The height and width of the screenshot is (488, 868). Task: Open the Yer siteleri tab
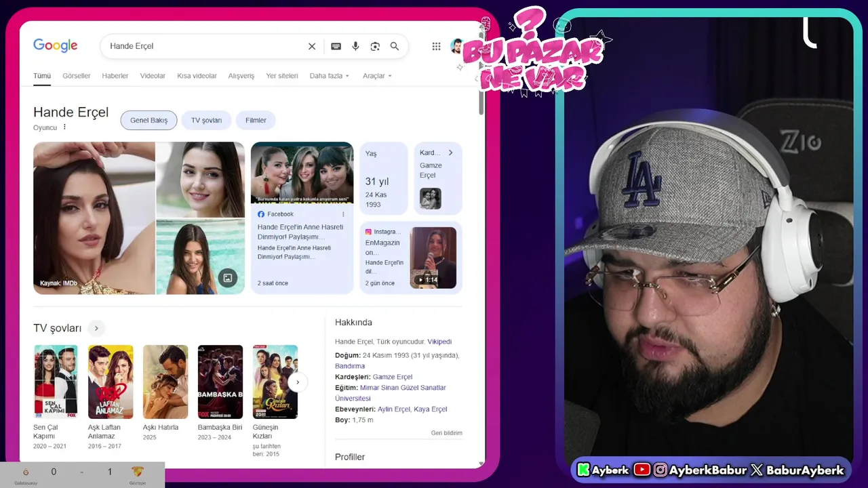pyautogui.click(x=282, y=76)
